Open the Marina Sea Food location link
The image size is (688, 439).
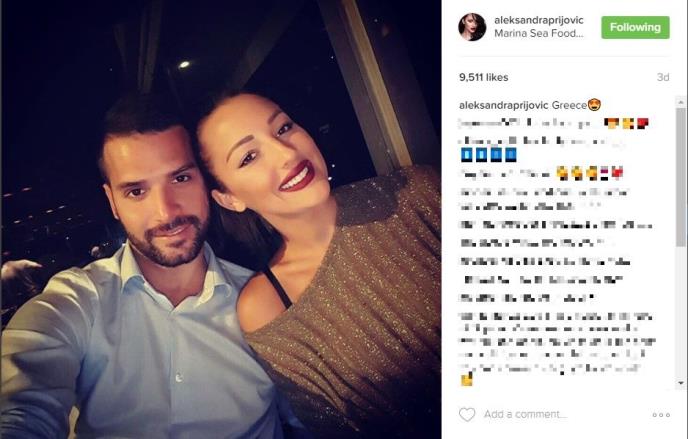point(539,33)
